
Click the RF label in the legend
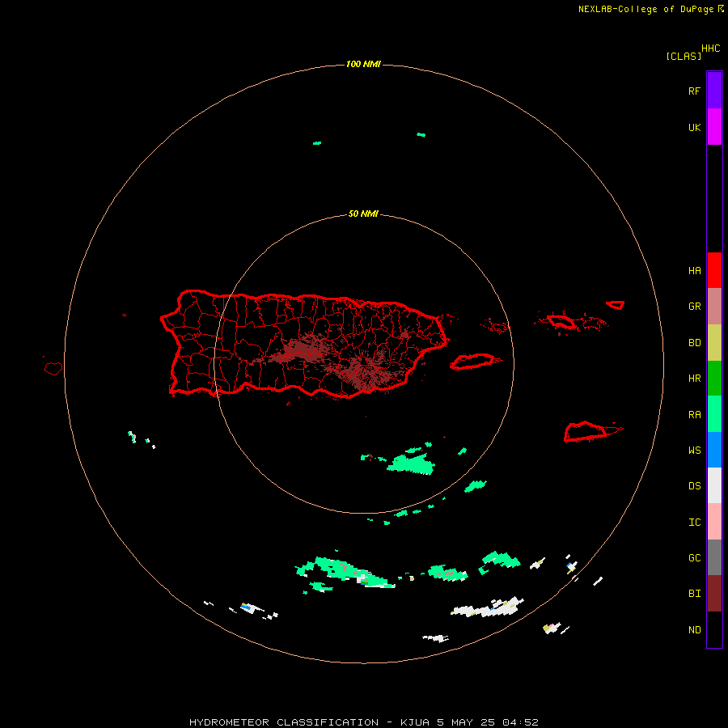[694, 91]
